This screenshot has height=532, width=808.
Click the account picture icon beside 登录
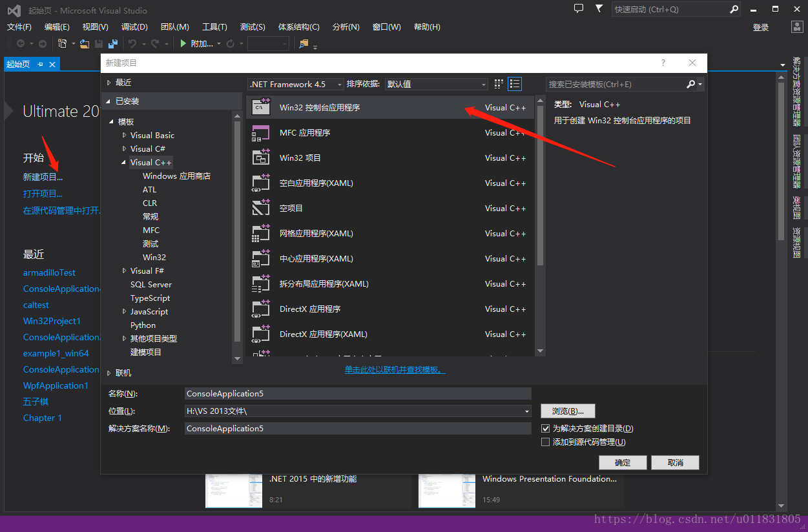[x=797, y=26]
